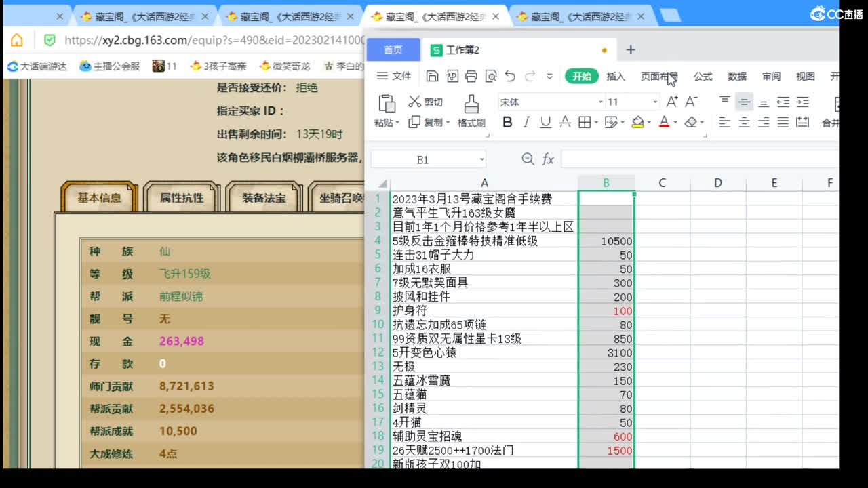Click the 开始 home tab

click(x=582, y=77)
